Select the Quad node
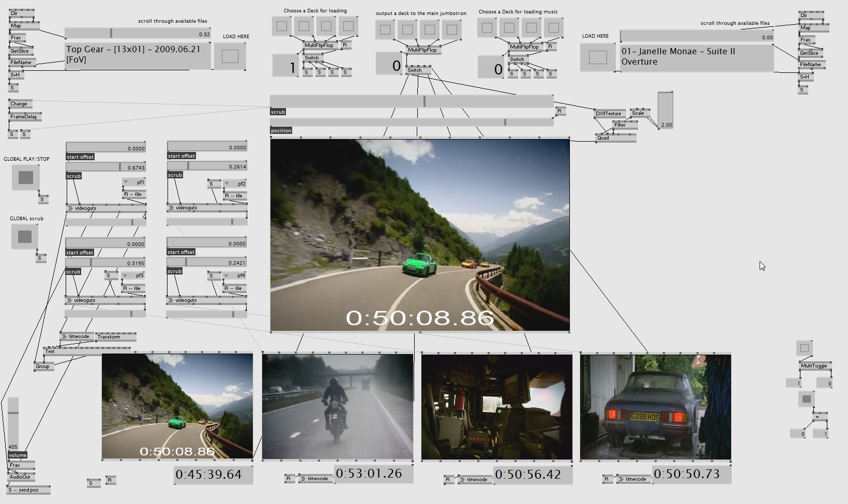The width and height of the screenshot is (848, 504). (603, 138)
